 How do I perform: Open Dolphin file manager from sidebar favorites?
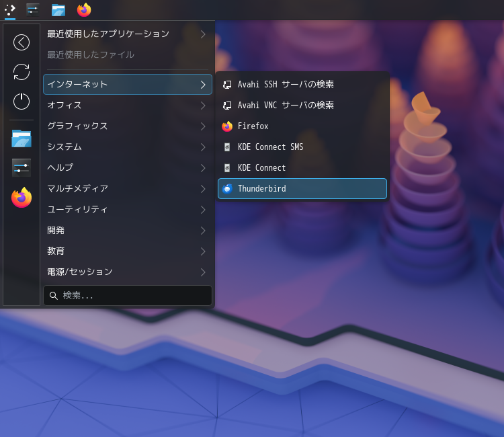(22, 138)
